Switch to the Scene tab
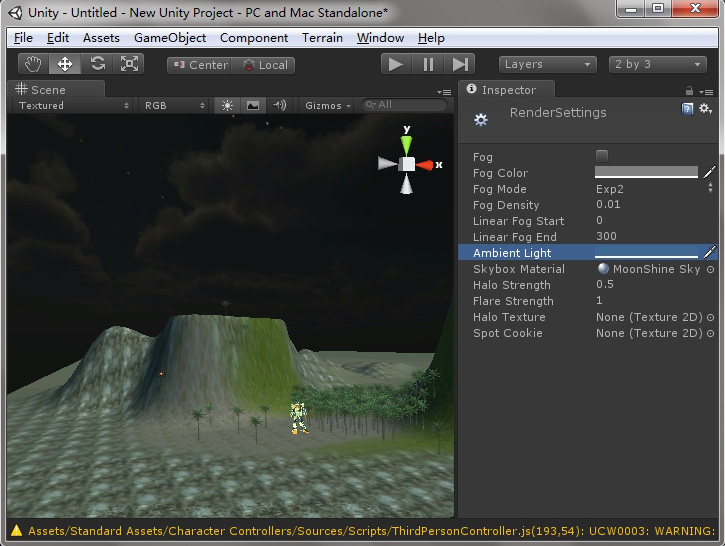This screenshot has height=546, width=725. click(56, 89)
